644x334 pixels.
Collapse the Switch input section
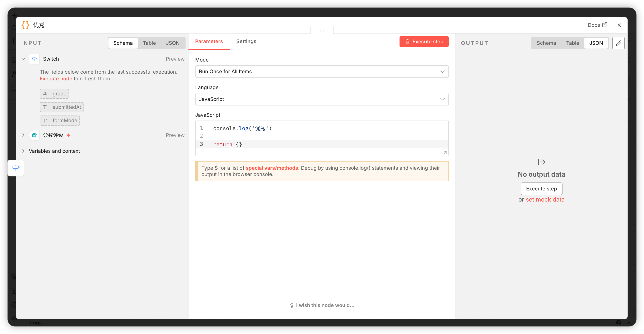coord(23,59)
